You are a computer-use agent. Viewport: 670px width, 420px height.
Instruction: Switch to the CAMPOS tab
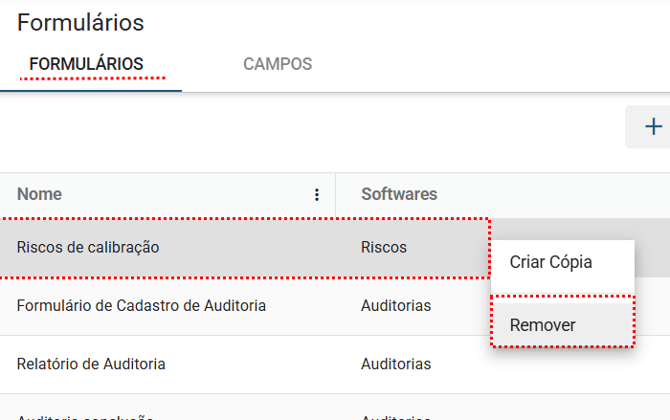pos(277,64)
